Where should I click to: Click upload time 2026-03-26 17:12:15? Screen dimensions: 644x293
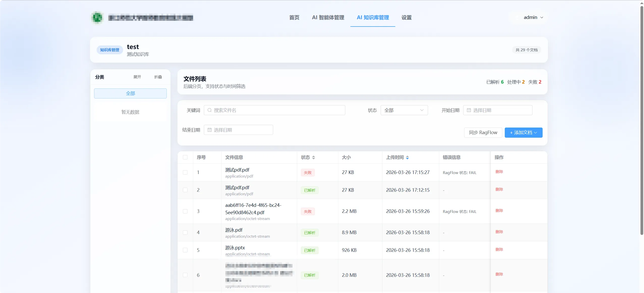408,190
